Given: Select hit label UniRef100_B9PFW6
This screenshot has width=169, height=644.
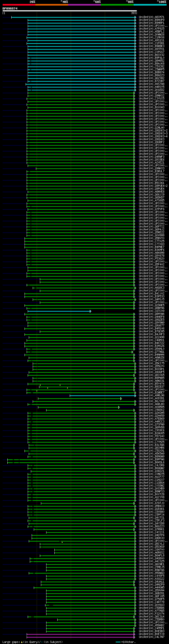Looking at the screenshot, I should [152, 460].
